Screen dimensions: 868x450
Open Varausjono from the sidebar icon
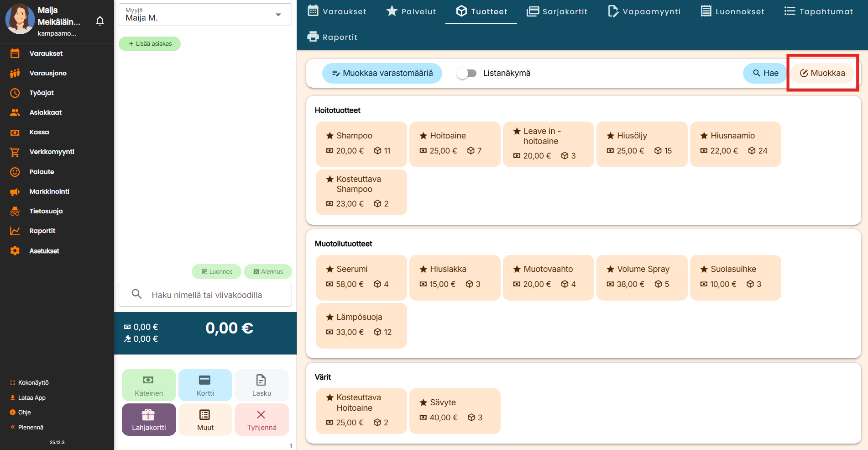15,73
